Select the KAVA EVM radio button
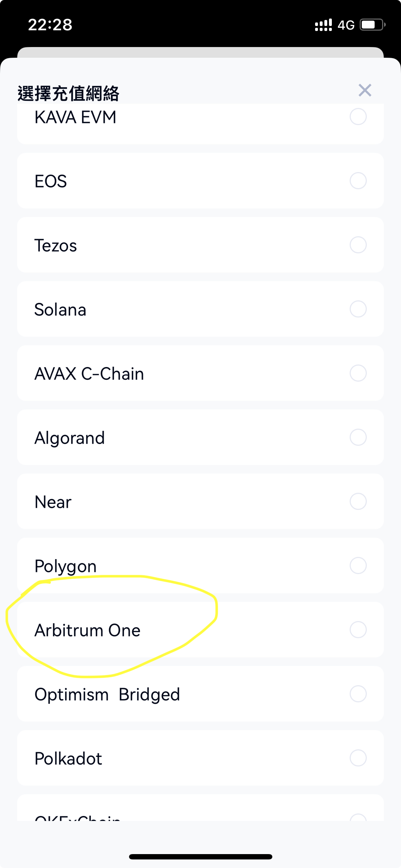Screen dimensions: 401x868 [x=358, y=117]
